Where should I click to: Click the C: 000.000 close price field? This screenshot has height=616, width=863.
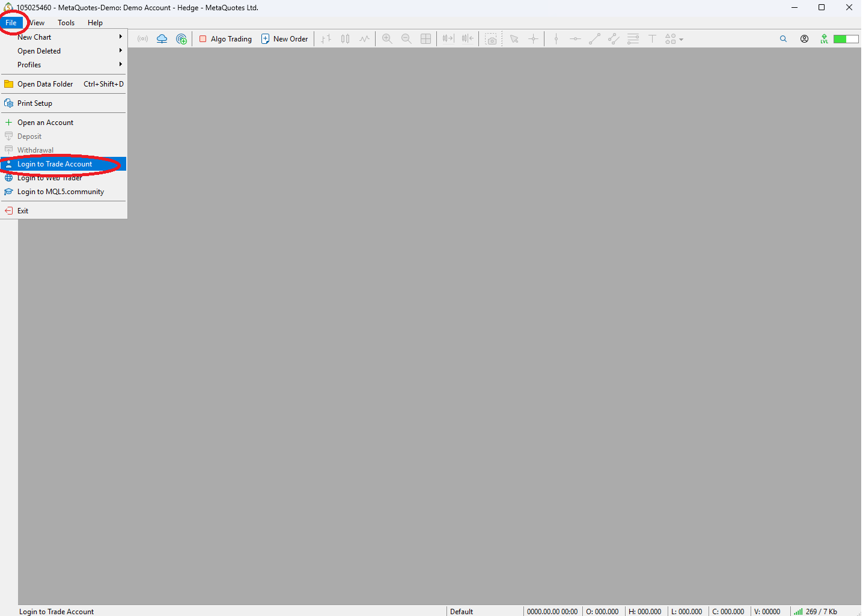click(728, 611)
